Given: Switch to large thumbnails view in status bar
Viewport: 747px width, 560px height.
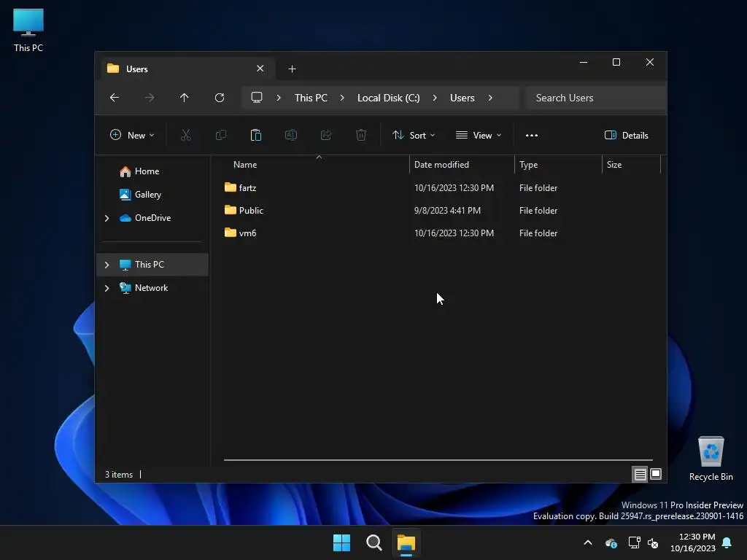Looking at the screenshot, I should click(656, 474).
